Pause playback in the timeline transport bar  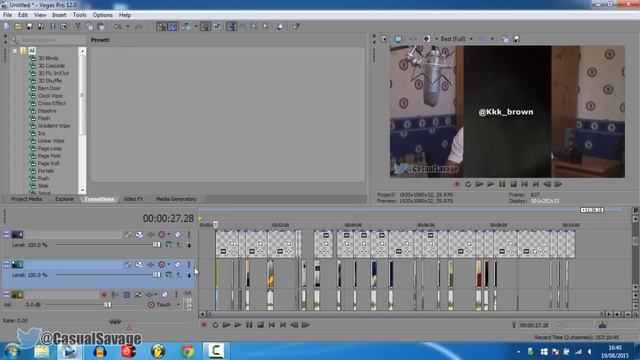249,325
